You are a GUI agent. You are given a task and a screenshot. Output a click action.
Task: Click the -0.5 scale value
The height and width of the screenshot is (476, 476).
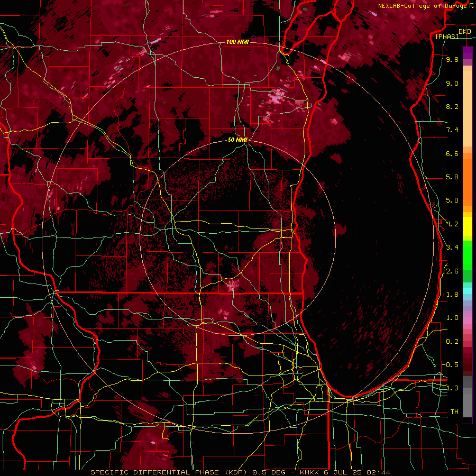coord(450,365)
